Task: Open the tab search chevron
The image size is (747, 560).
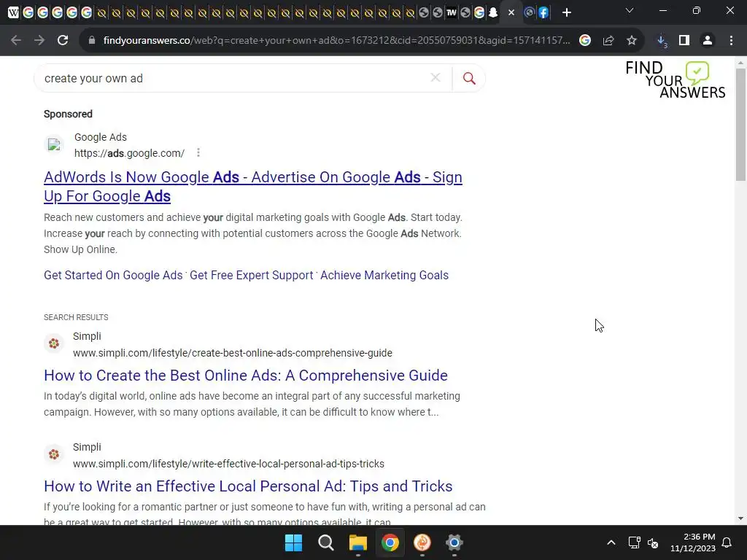Action: 630,10
